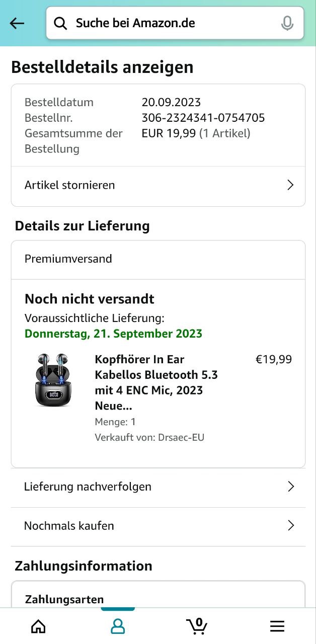Open the Kopfhörer In Ear product title
Viewport: 316px width, 644px height.
click(x=156, y=382)
